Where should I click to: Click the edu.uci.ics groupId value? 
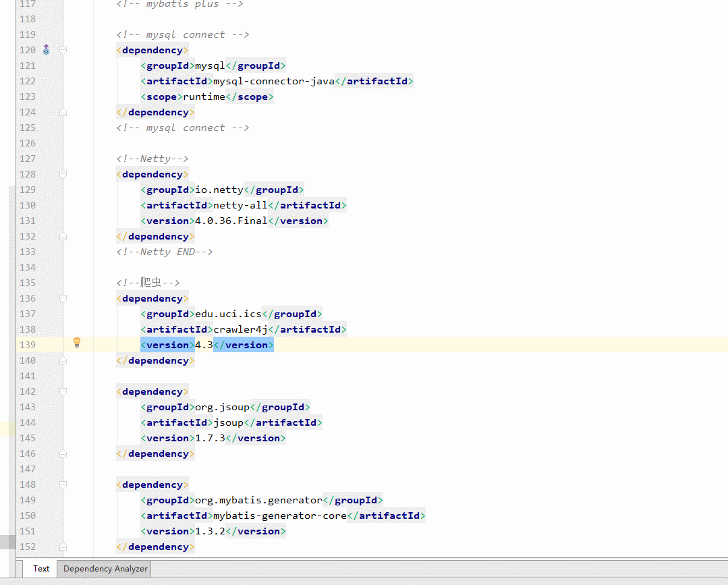[x=229, y=314]
